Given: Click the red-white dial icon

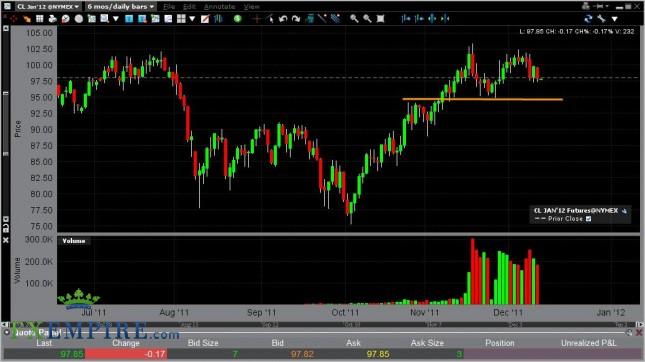Looking at the screenshot, I should [65, 19].
